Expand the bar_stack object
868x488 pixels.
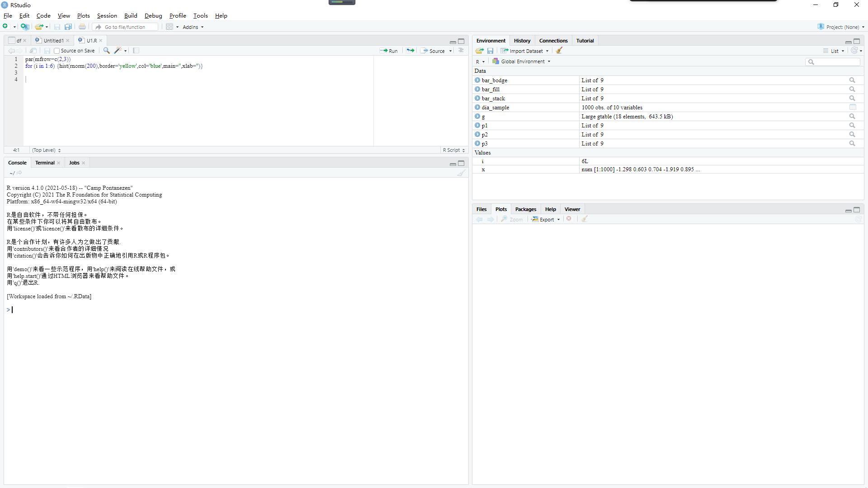click(x=477, y=99)
